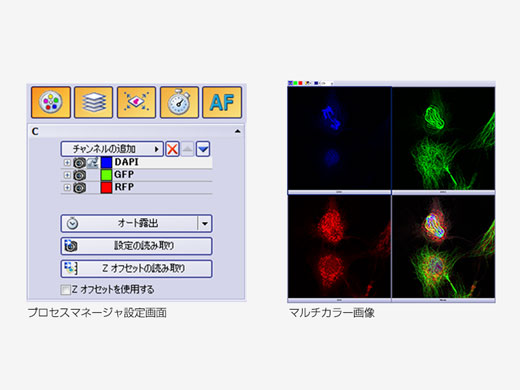Select the stage position mosaic icon
Screen dimensions: 520x390
click(136, 102)
